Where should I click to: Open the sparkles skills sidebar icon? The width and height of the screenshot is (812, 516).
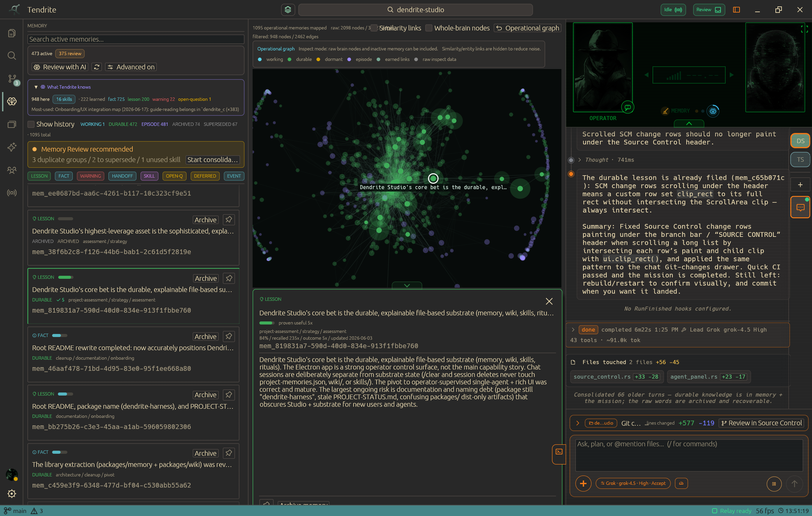(x=12, y=147)
